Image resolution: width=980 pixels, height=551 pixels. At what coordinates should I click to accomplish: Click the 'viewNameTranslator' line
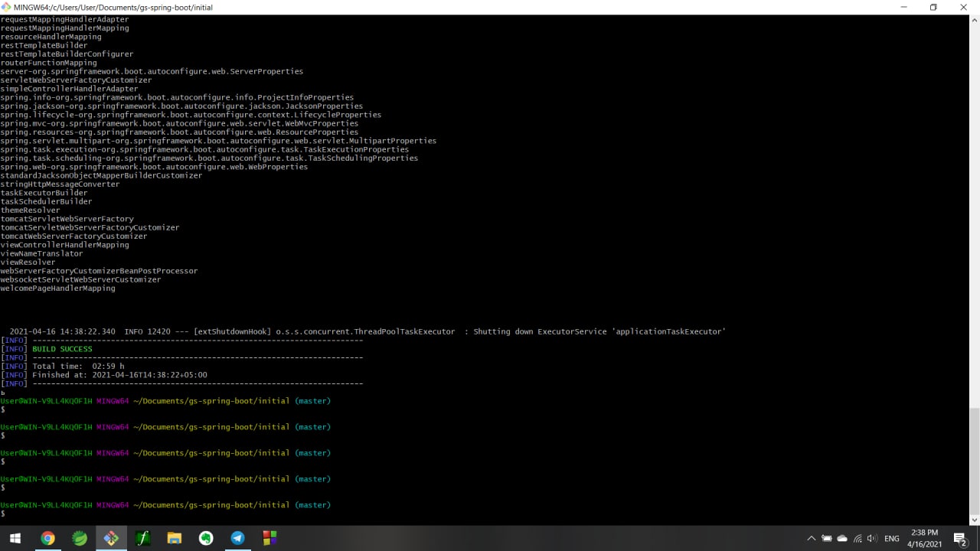[x=41, y=253]
